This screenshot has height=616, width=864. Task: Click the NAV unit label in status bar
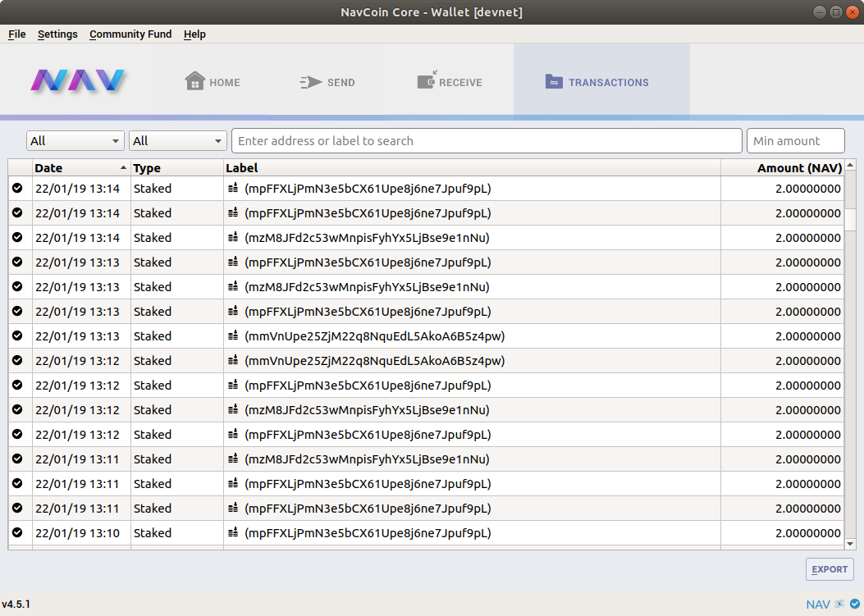click(818, 605)
